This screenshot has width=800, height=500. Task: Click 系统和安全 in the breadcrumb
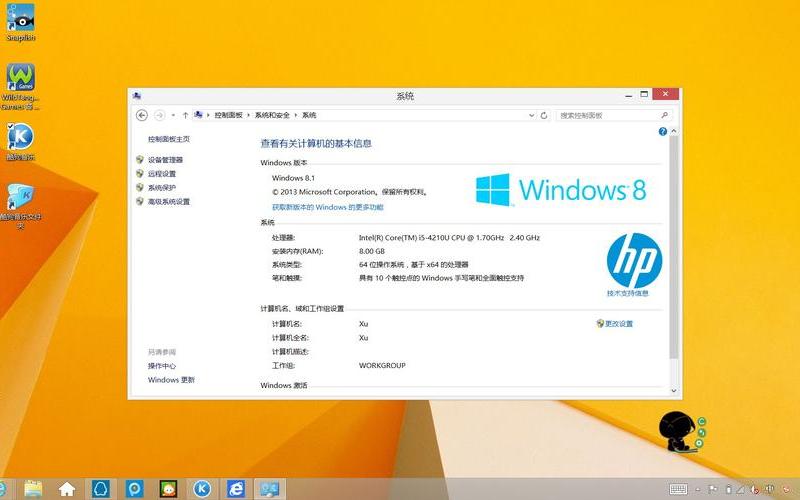point(272,115)
